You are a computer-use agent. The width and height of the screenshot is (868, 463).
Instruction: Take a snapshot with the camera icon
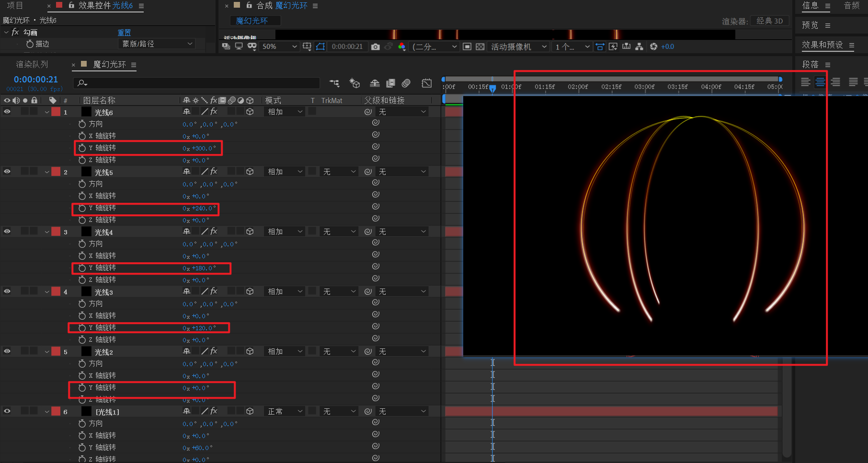click(376, 46)
